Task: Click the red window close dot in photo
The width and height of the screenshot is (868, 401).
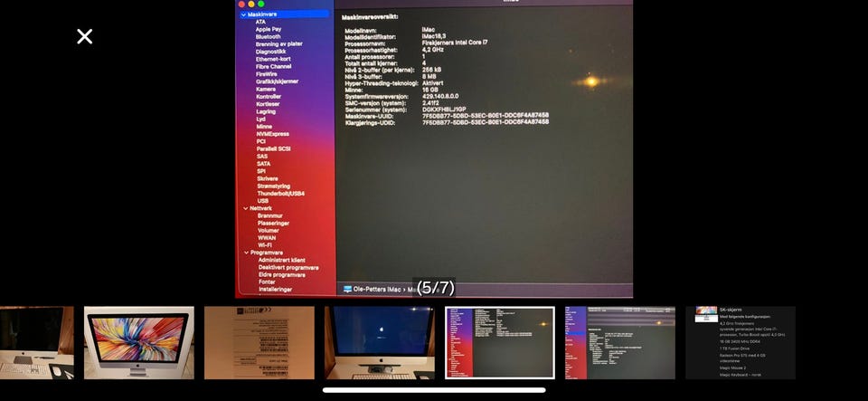Action: tap(242, 4)
